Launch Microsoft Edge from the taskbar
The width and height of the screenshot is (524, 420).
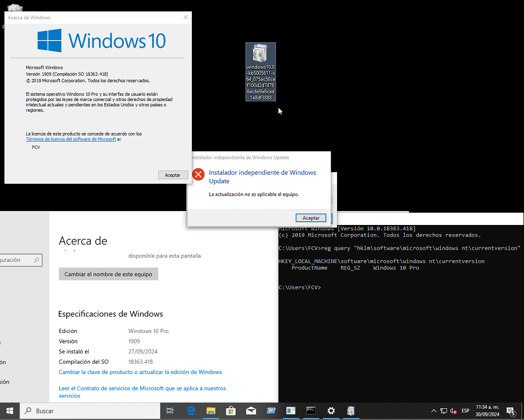coord(191,410)
